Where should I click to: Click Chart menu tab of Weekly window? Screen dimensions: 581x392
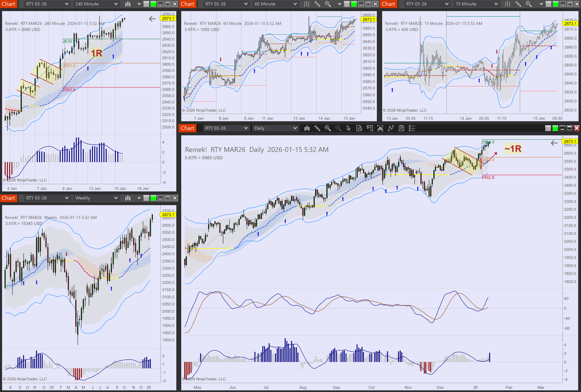(x=9, y=198)
